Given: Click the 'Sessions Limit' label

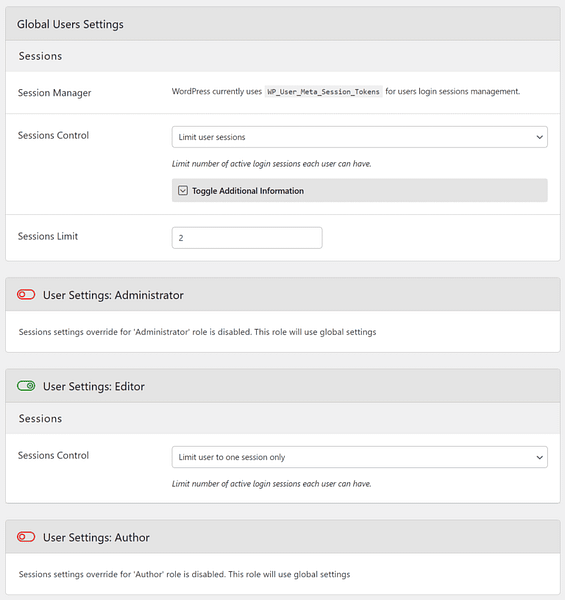Looking at the screenshot, I should coord(48,236).
